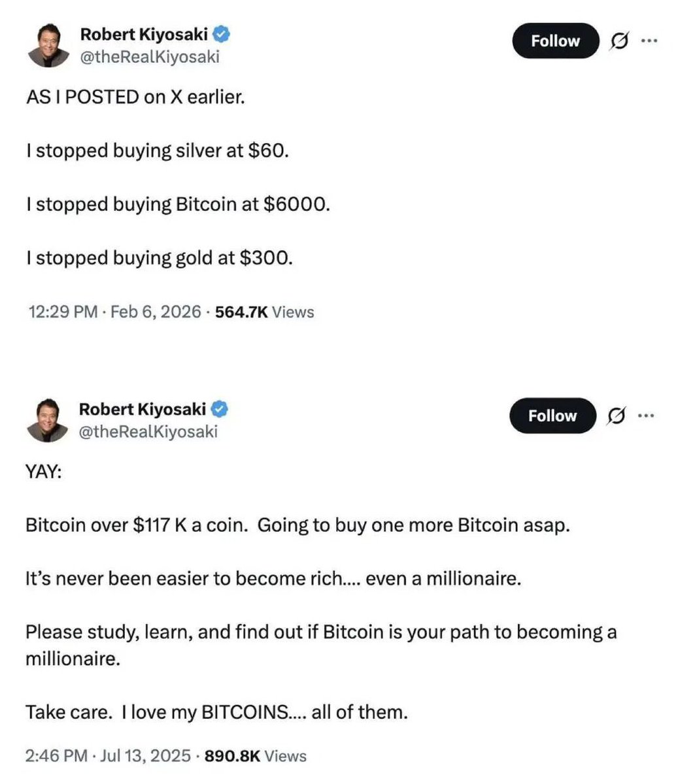678x784 pixels.
Task: Click verified badge on the Feb 6, 2026 post
Action: [222, 33]
